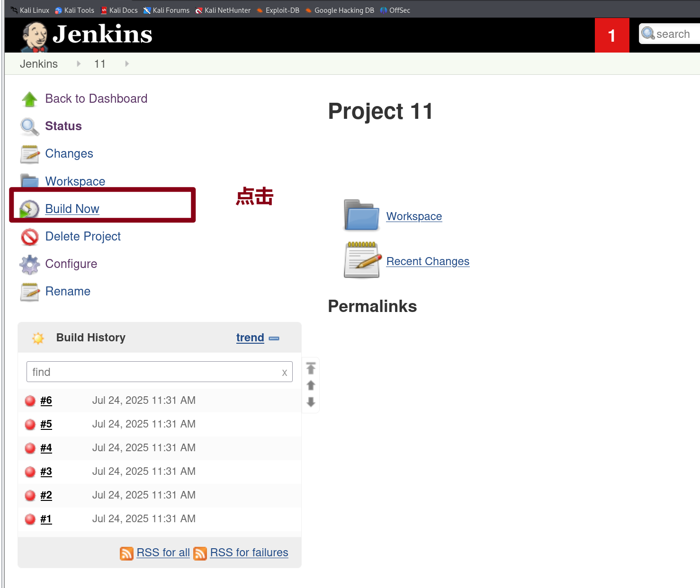Open the build history trend link
700x588 pixels.
point(250,338)
